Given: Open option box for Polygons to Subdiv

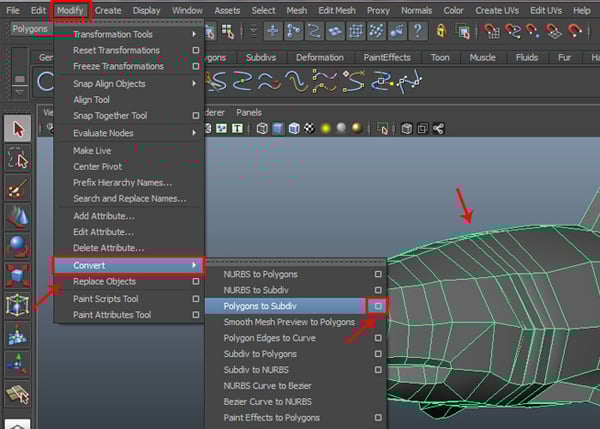Looking at the screenshot, I should pos(378,306).
